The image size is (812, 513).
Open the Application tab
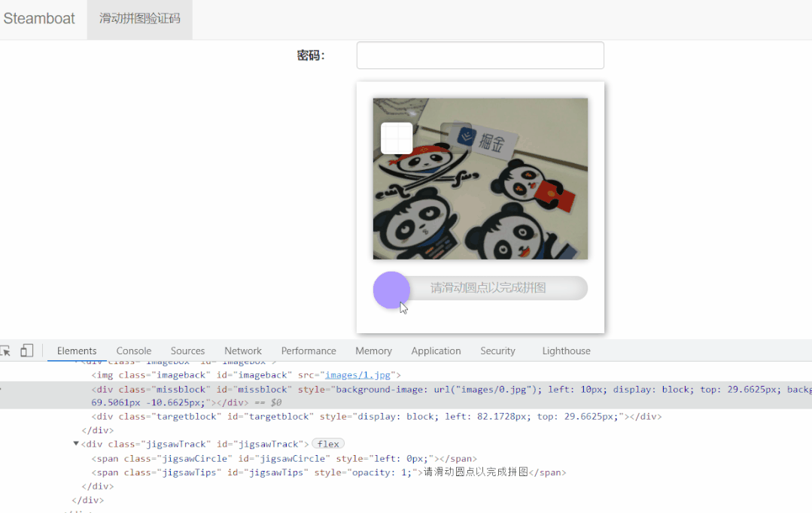point(436,351)
